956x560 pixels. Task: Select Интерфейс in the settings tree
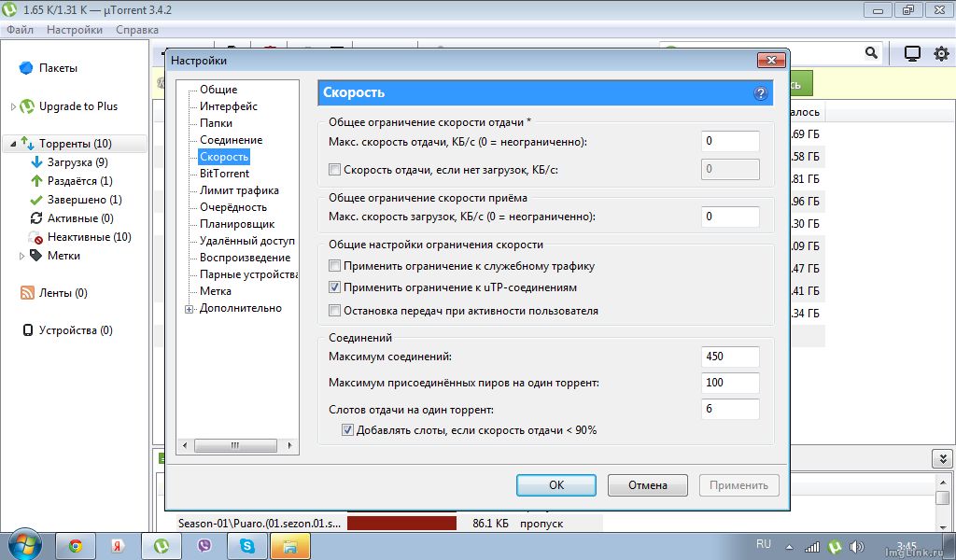pyautogui.click(x=229, y=106)
